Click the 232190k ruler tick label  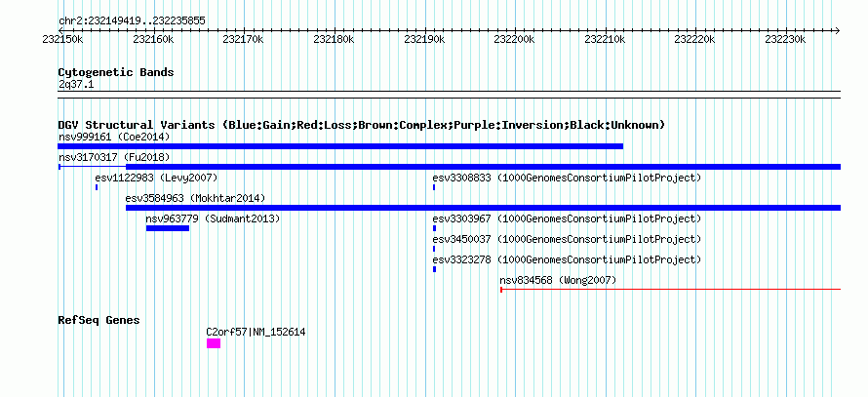tap(424, 39)
